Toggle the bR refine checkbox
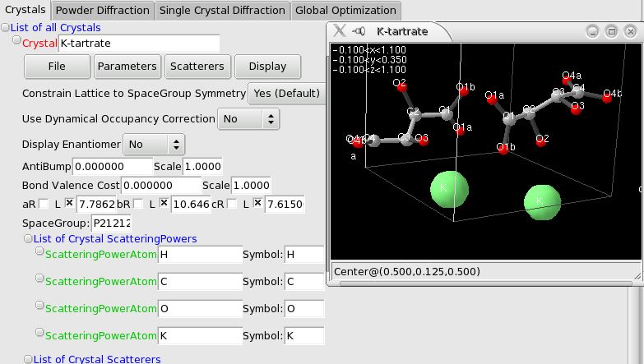 [x=138, y=204]
